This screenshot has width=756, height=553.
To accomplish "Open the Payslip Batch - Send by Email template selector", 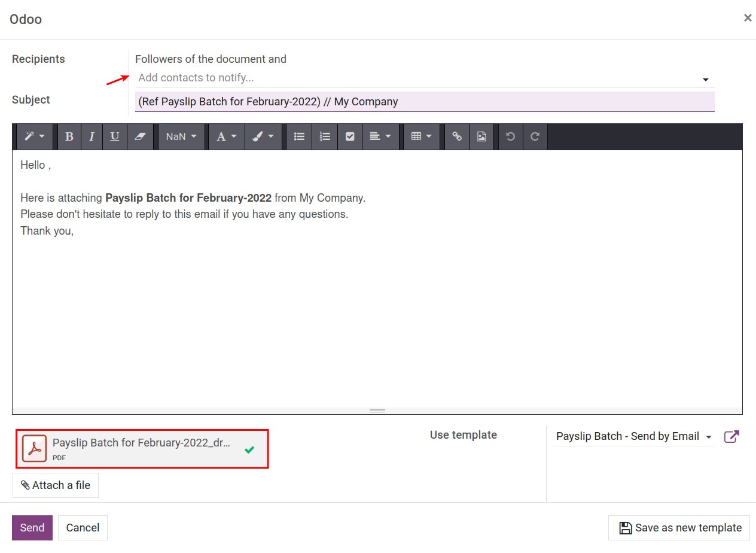I will (632, 436).
